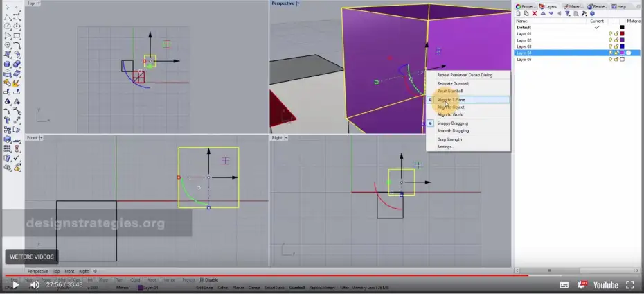
Task: Enter fullscreen in the video player
Action: [x=630, y=284]
